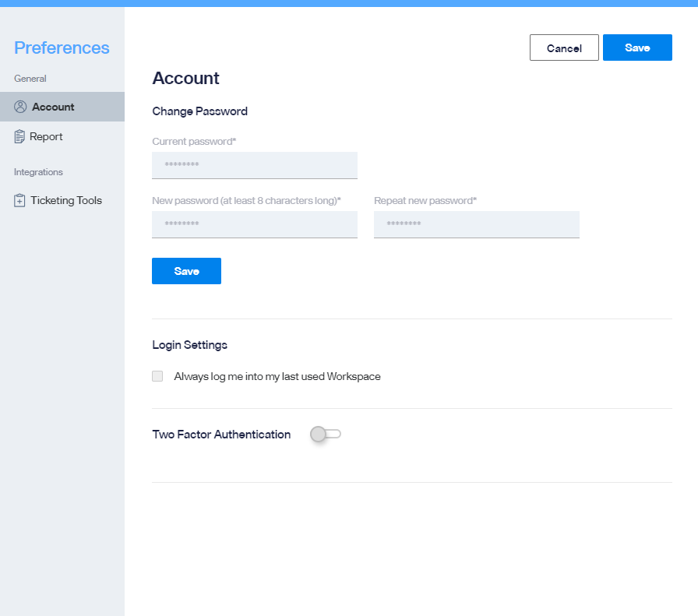Click the "Repeat new password*" label

425,201
